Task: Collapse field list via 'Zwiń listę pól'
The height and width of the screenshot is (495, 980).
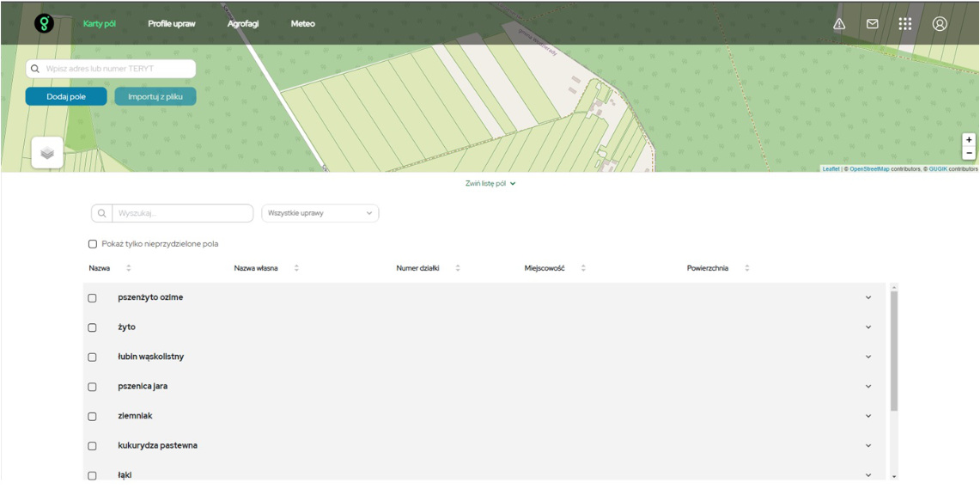Action: [x=490, y=183]
